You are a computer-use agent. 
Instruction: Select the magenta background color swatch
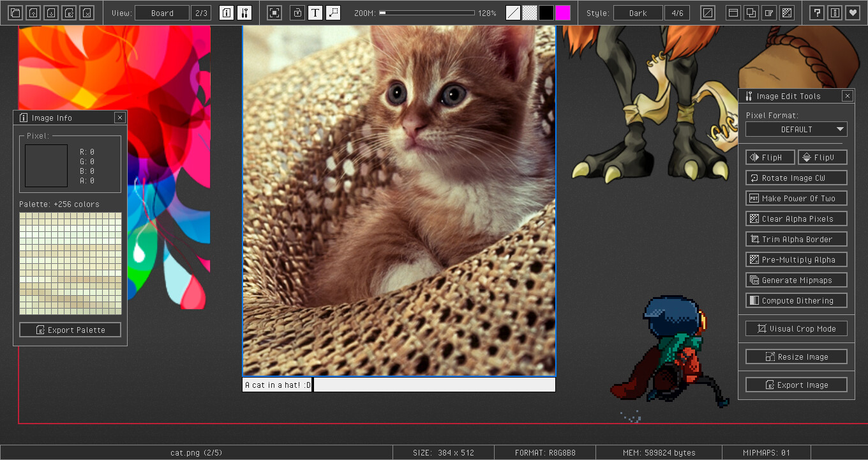(563, 13)
